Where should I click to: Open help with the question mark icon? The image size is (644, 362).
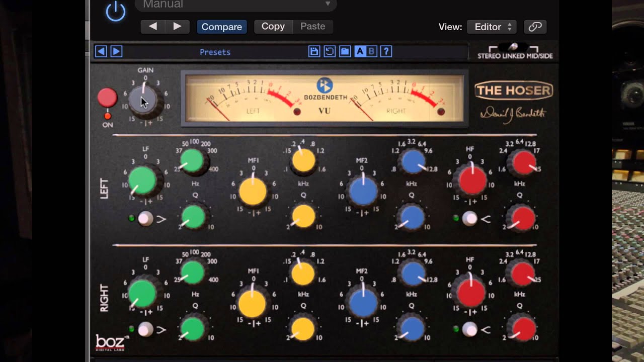point(386,51)
